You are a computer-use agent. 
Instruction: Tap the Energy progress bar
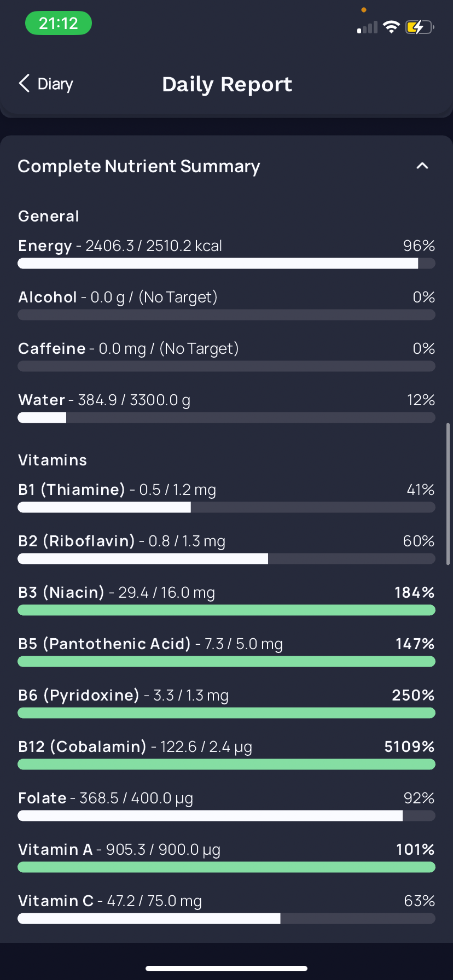pos(226,264)
